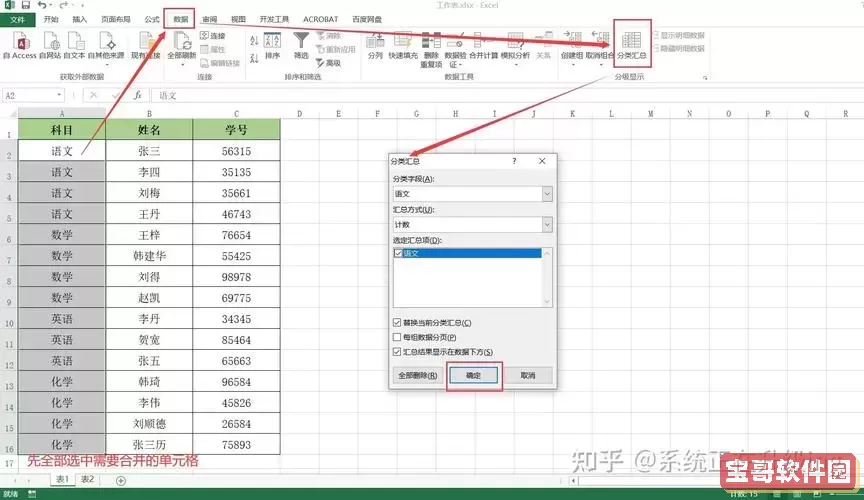864x500 pixels.
Task: Open the 汇总方式 function dropdown
Action: (547, 225)
